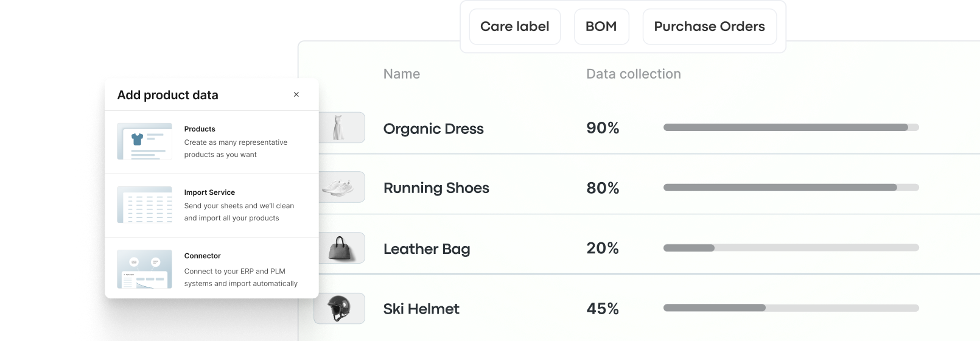This screenshot has height=341, width=980.
Task: Select the Import Service option title
Action: coord(209,192)
